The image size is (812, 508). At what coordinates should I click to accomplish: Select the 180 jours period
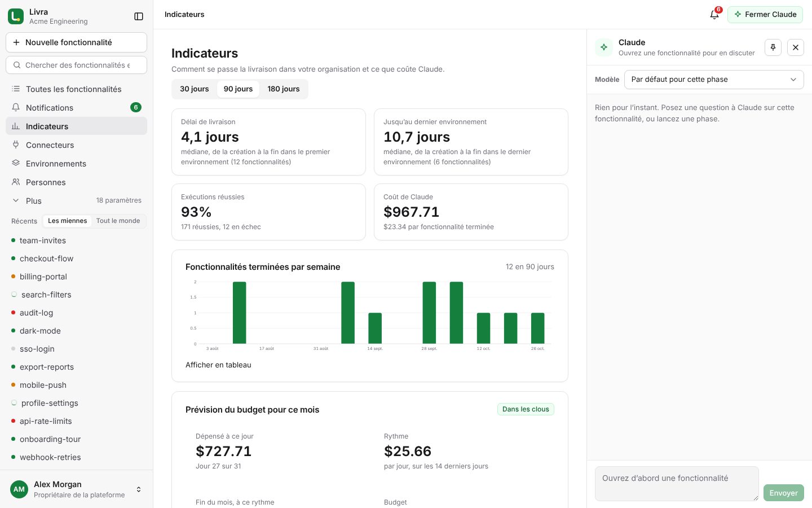284,89
